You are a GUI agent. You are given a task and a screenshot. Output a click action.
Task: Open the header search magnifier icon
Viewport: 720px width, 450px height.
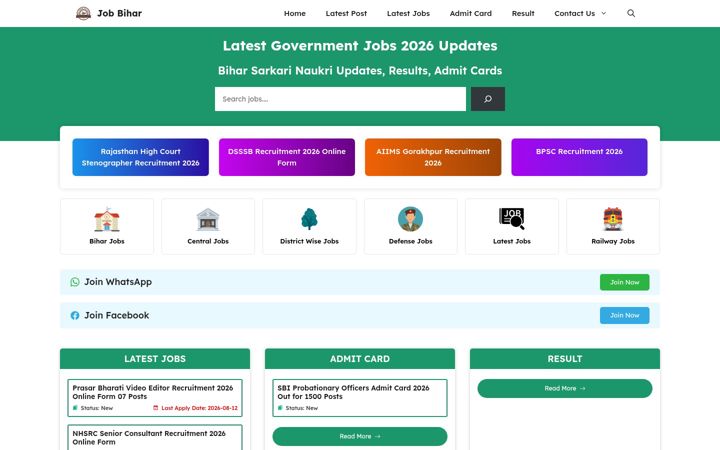[631, 13]
